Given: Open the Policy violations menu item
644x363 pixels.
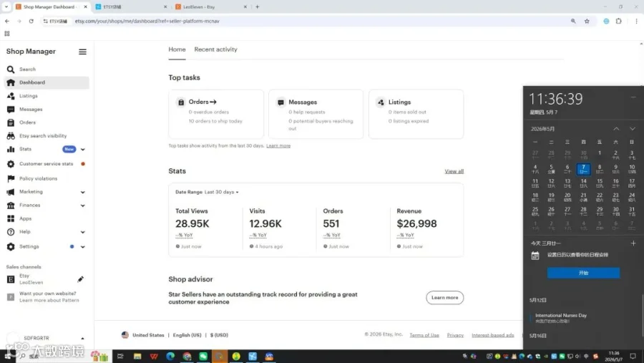Looking at the screenshot, I should [38, 179].
